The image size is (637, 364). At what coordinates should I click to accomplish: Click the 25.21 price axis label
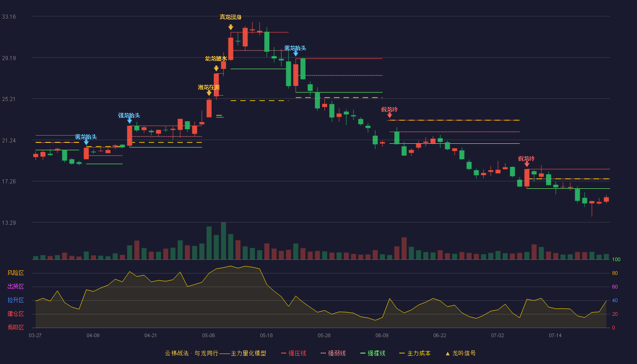9,99
